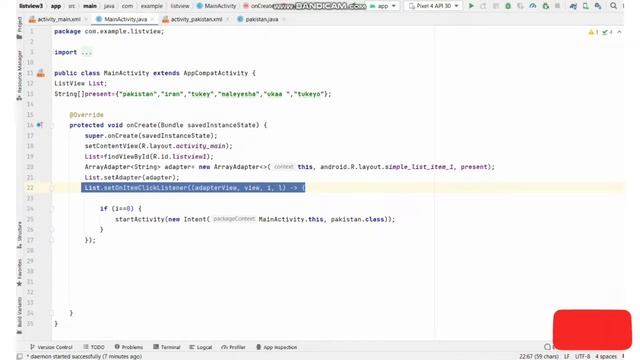Open the Structure side panel
The image size is (640, 360).
[19, 235]
